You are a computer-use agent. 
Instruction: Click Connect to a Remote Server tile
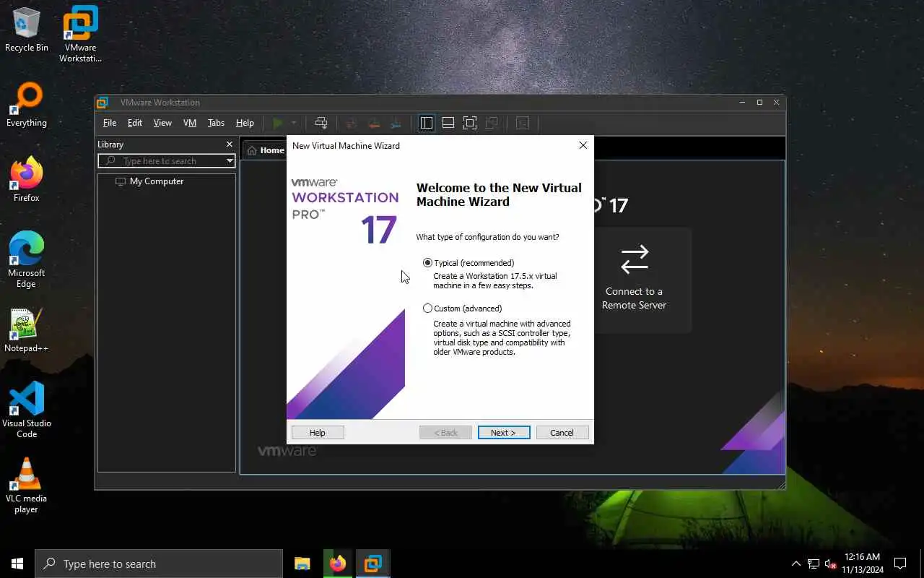tap(635, 279)
